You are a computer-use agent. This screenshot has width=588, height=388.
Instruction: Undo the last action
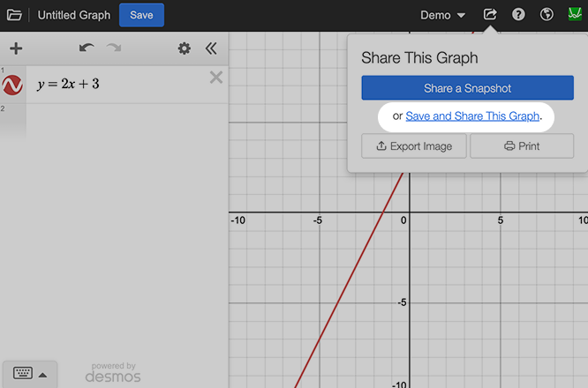(86, 48)
